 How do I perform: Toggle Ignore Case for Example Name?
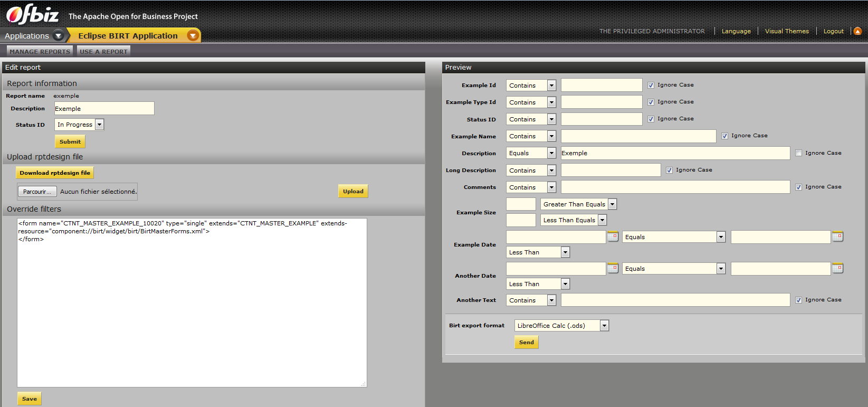[725, 136]
